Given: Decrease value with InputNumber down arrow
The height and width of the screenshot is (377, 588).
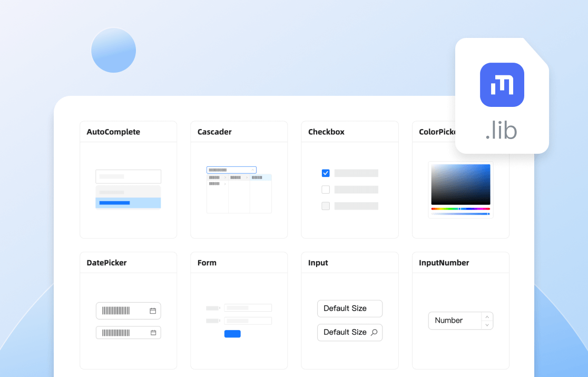Looking at the screenshot, I should coord(487,325).
